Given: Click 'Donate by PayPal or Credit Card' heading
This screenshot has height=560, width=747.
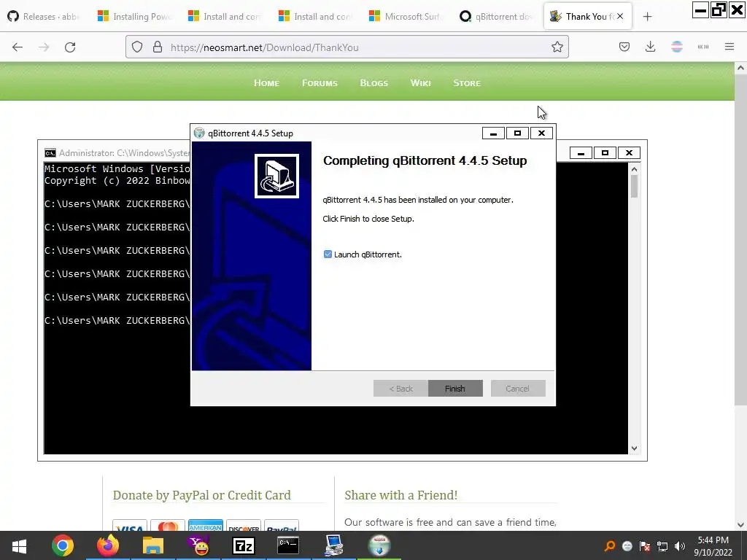Looking at the screenshot, I should pyautogui.click(x=201, y=495).
